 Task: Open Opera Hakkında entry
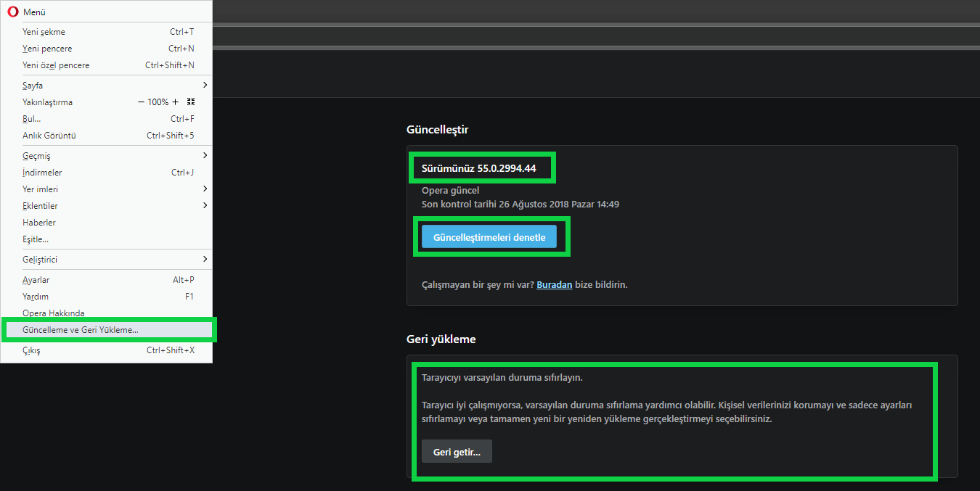[106, 313]
